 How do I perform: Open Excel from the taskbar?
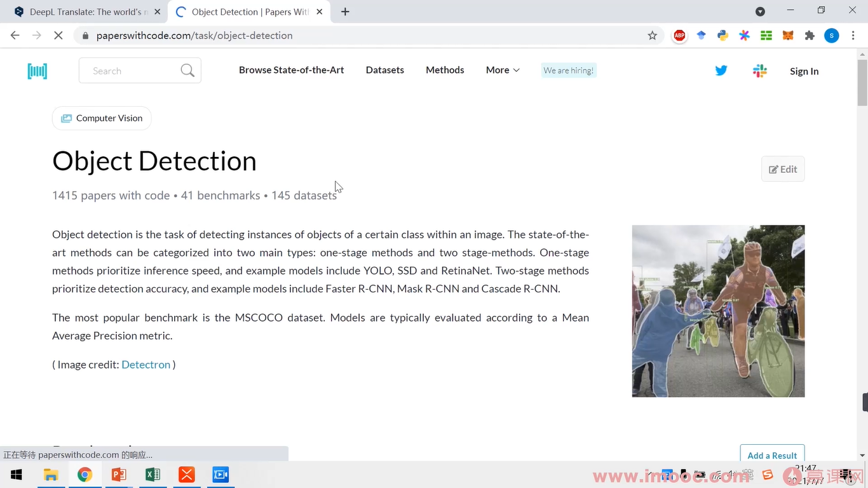[x=153, y=475]
